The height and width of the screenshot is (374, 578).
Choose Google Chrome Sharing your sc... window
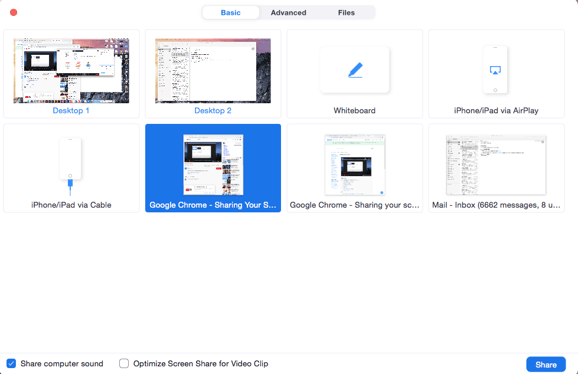point(355,168)
